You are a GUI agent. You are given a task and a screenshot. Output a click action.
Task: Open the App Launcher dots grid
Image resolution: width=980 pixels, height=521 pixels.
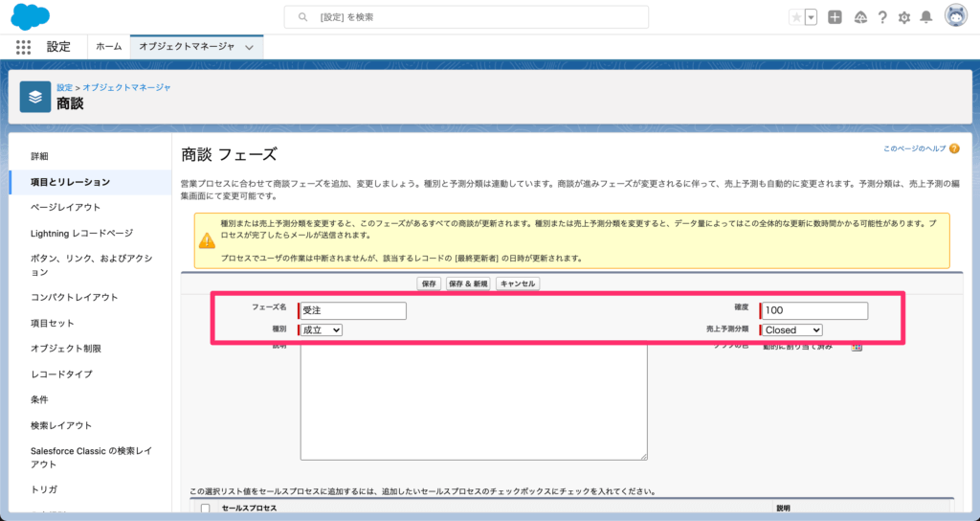pos(23,47)
